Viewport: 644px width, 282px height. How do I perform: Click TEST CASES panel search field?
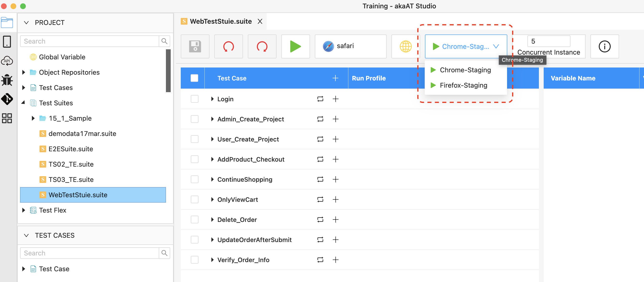90,253
